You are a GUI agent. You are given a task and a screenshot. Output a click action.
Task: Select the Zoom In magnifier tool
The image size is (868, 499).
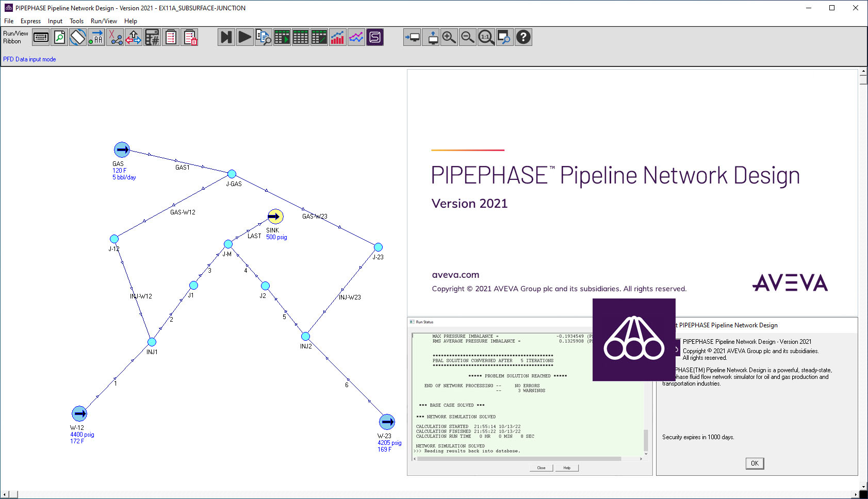449,37
